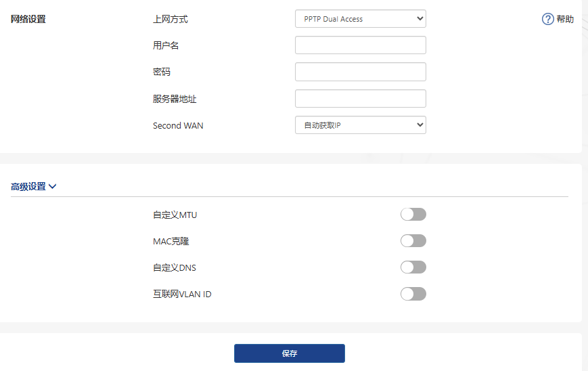Toggle the 互联网VLAN ID switch
The image size is (588, 371).
pos(413,294)
